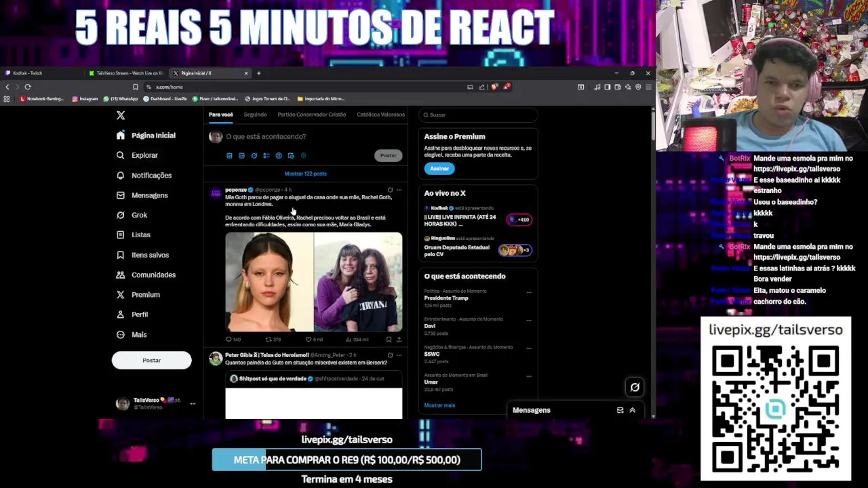
Task: Click the emoji icon in composer
Action: [279, 156]
